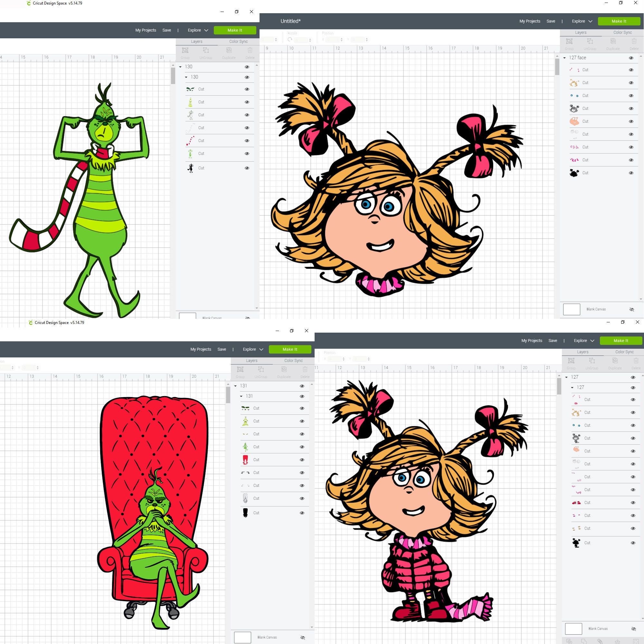Click the Blank Canvas white swatch in 131 window
The height and width of the screenshot is (644, 644).
pyautogui.click(x=242, y=637)
